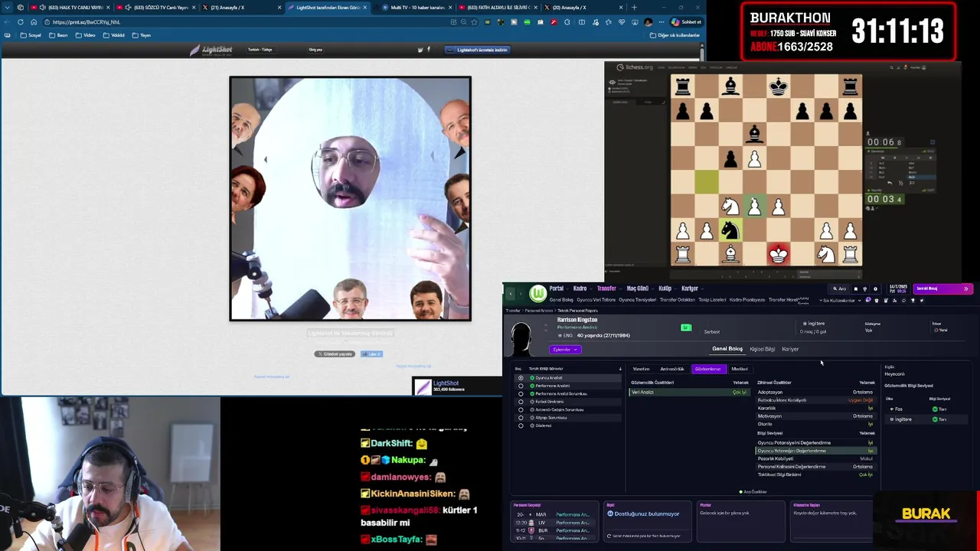Expand the dropdown arrow next to Portal
The image size is (980, 551).
567,289
